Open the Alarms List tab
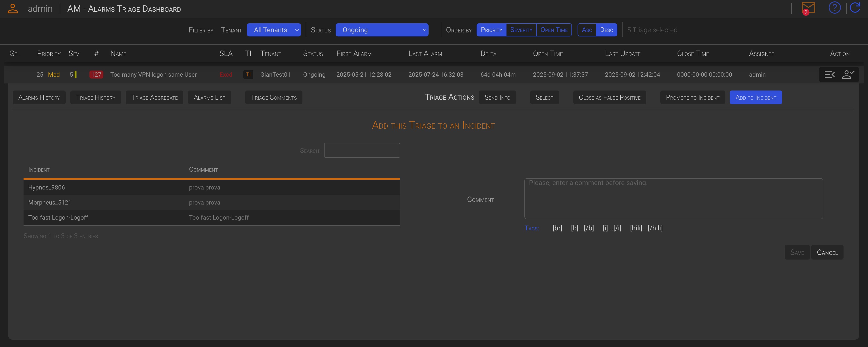868x347 pixels. pos(209,98)
